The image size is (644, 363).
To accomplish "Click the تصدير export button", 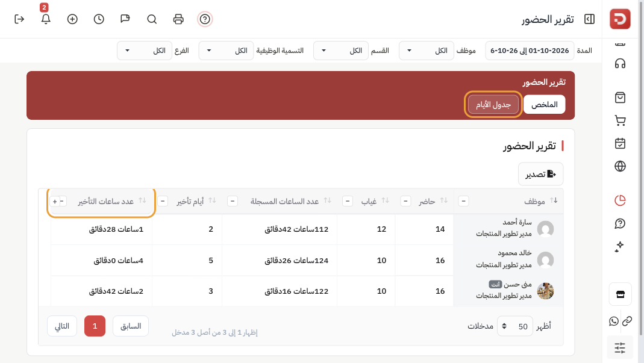I will pyautogui.click(x=540, y=174).
